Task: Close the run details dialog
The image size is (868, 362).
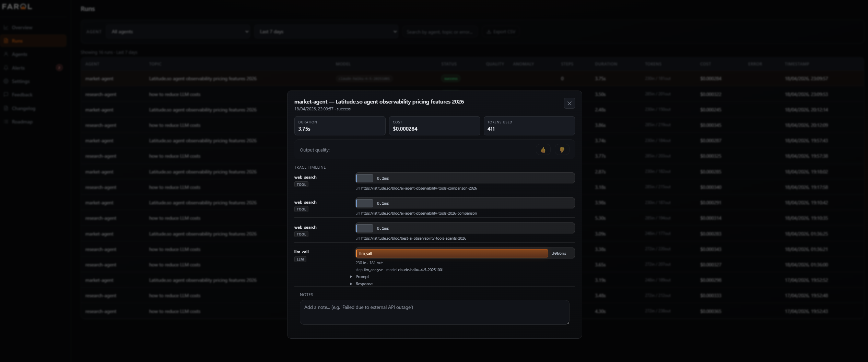Action: click(x=569, y=103)
